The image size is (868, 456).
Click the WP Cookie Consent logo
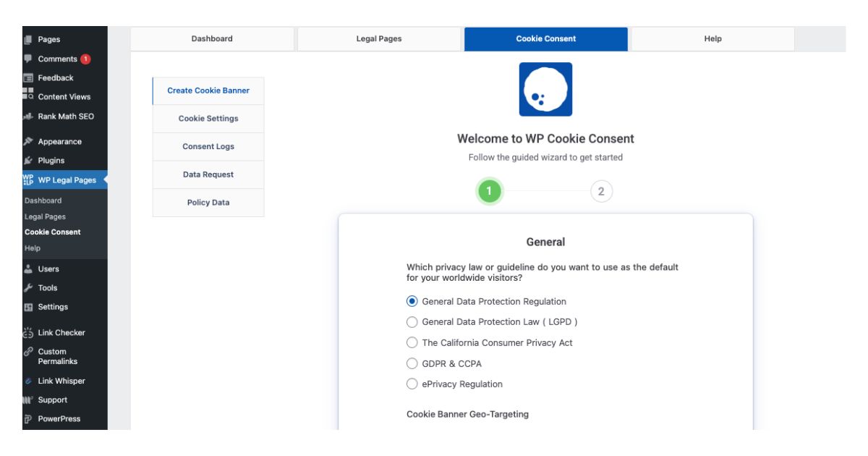pos(545,90)
